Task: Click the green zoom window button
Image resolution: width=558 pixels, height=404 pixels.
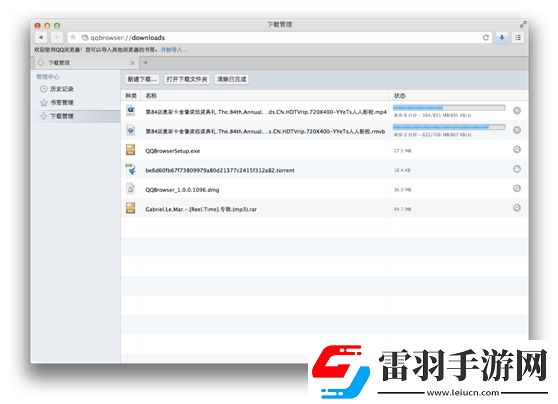Action: [x=57, y=26]
